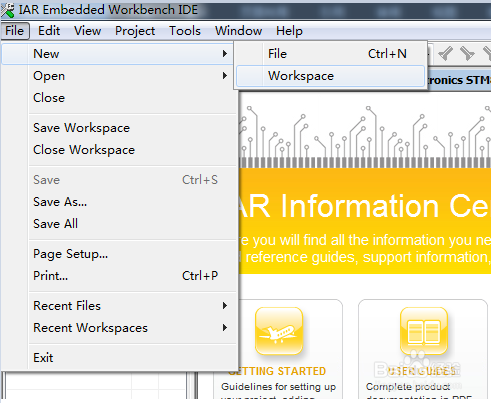The height and width of the screenshot is (403, 491).
Task: Open the View menu
Action: (x=88, y=31)
